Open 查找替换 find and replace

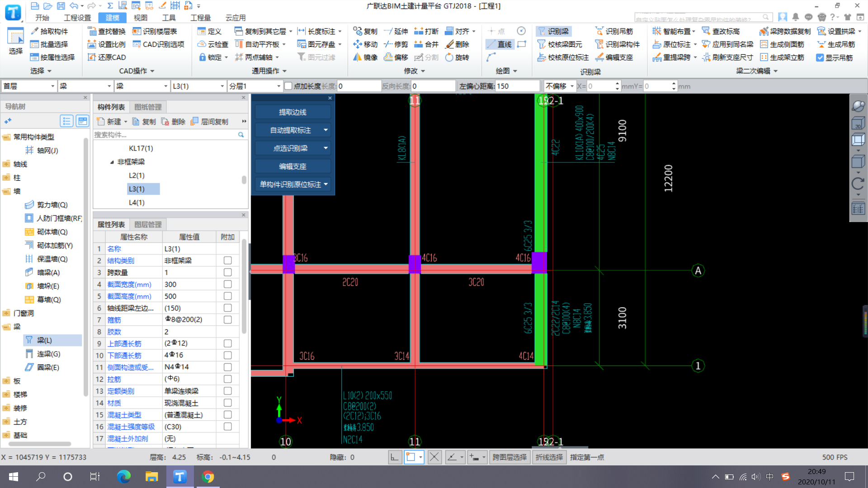[107, 31]
